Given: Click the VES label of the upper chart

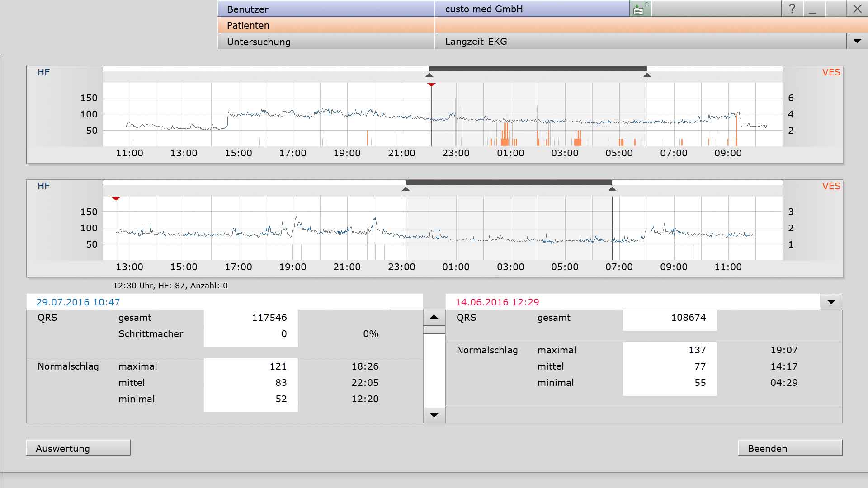Looking at the screenshot, I should click(x=831, y=72).
